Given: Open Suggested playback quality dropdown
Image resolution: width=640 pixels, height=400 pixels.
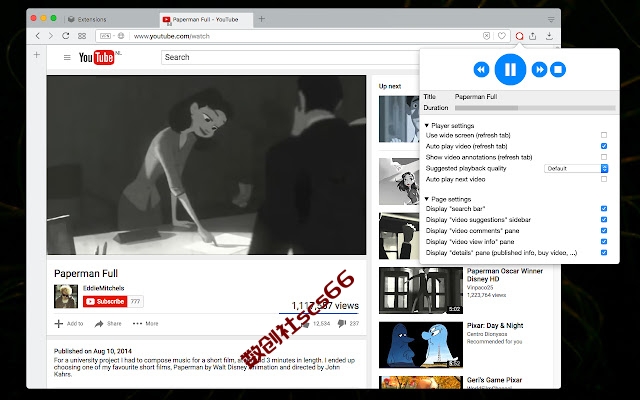Looking at the screenshot, I should (x=576, y=168).
